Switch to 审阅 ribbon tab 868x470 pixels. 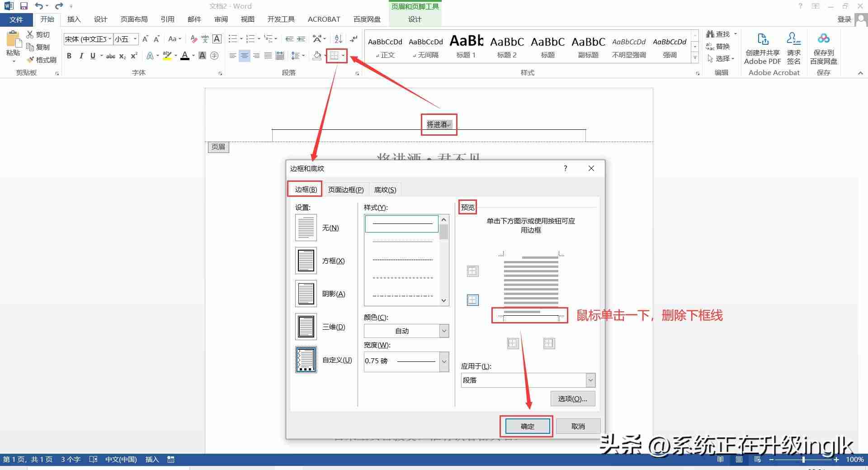(x=221, y=19)
